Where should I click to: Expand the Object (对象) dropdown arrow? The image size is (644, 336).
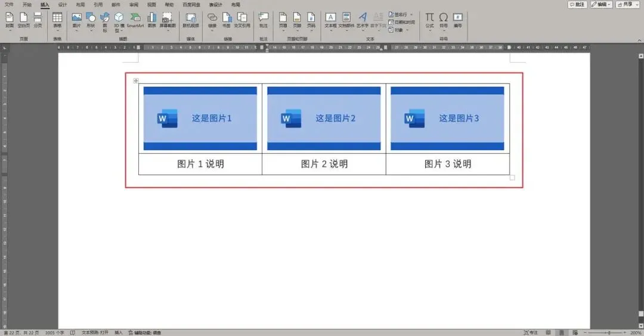click(407, 30)
